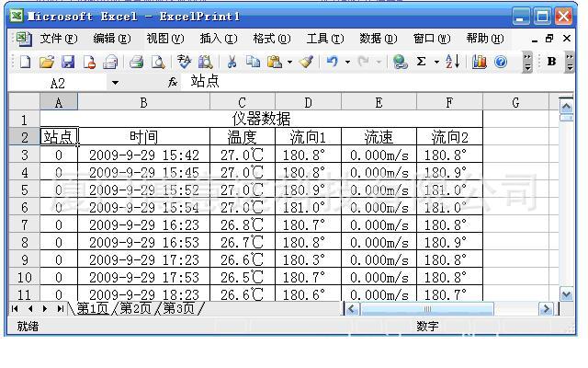Toggle Bold formatting button
588x368 pixels.
click(551, 63)
